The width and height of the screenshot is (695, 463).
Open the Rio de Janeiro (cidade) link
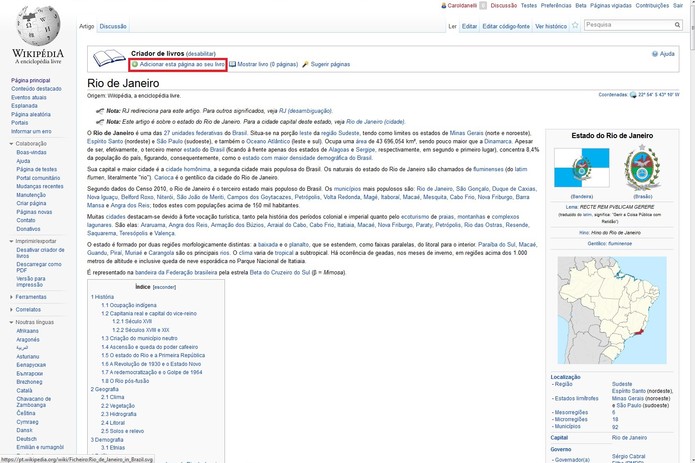pos(375,121)
